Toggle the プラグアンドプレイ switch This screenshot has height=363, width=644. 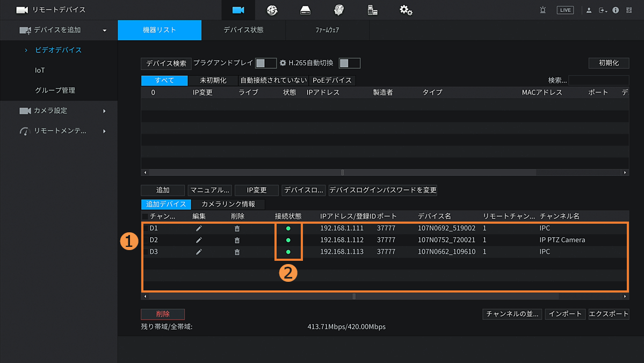click(x=266, y=63)
